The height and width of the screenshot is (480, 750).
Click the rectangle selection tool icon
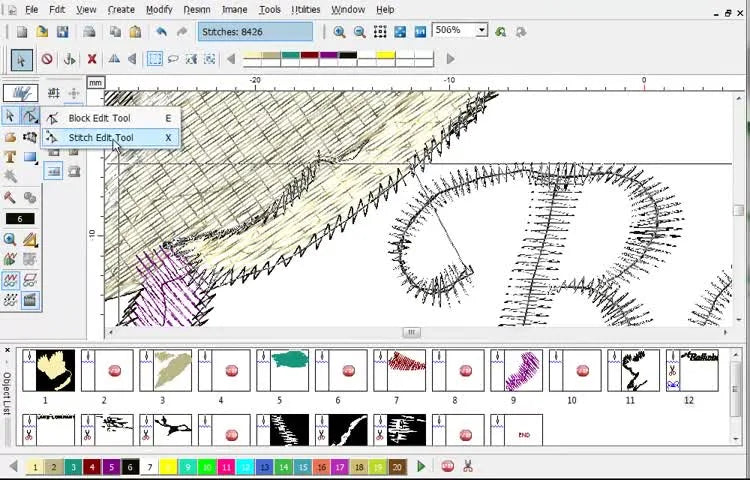coord(155,60)
